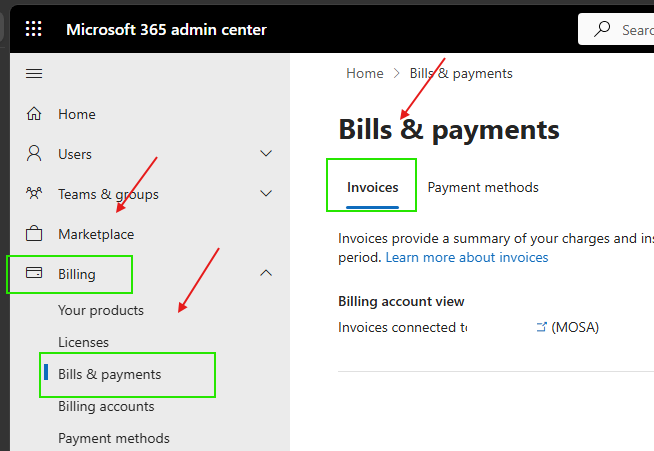The width and height of the screenshot is (654, 451).
Task: Click the (MOSA) label
Action: [575, 328]
